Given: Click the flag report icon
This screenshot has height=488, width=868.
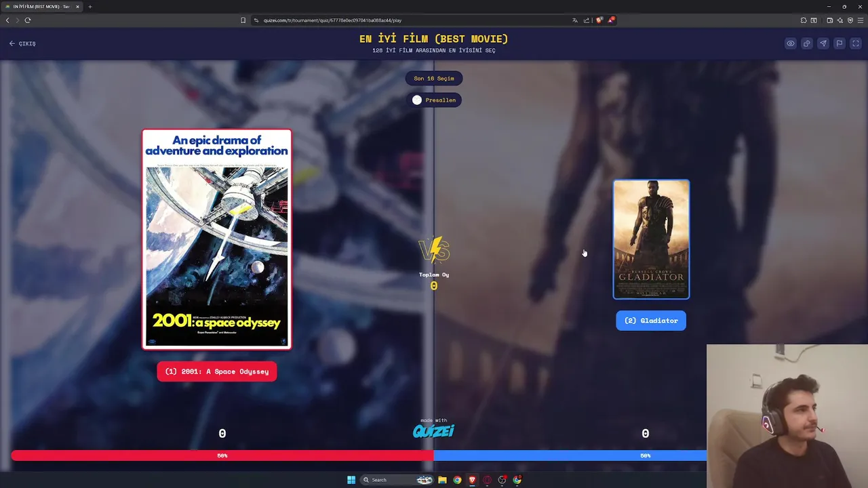Looking at the screenshot, I should [840, 43].
